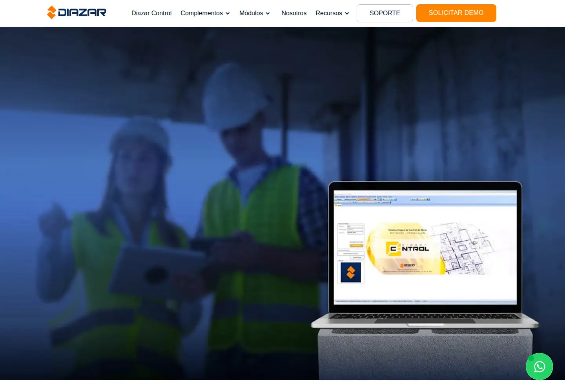
Task: Go to the Diazar Control page
Action: pyautogui.click(x=151, y=13)
